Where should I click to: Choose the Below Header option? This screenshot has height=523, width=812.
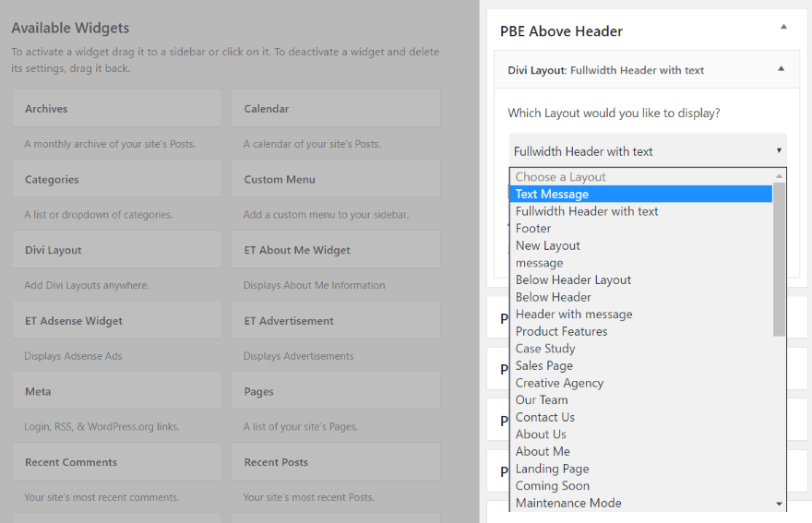pyautogui.click(x=641, y=297)
